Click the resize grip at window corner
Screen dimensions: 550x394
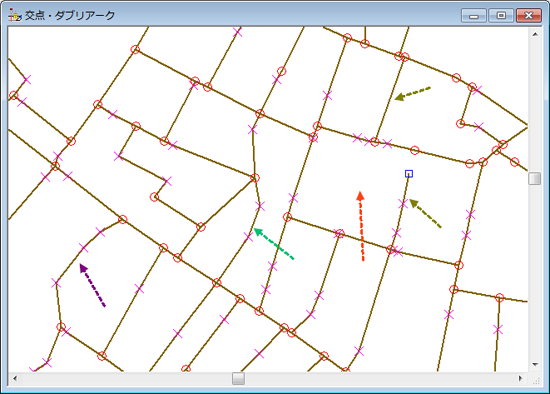point(536,380)
